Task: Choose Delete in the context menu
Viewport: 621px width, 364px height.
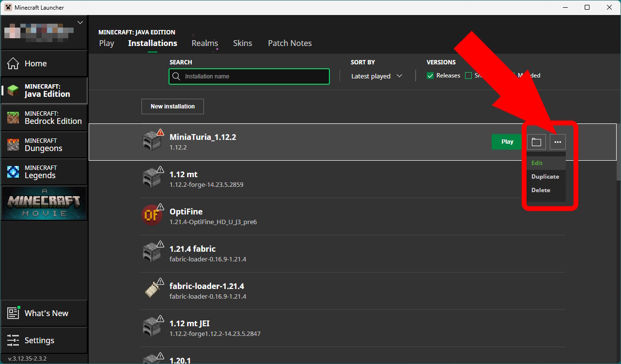Action: 546,190
